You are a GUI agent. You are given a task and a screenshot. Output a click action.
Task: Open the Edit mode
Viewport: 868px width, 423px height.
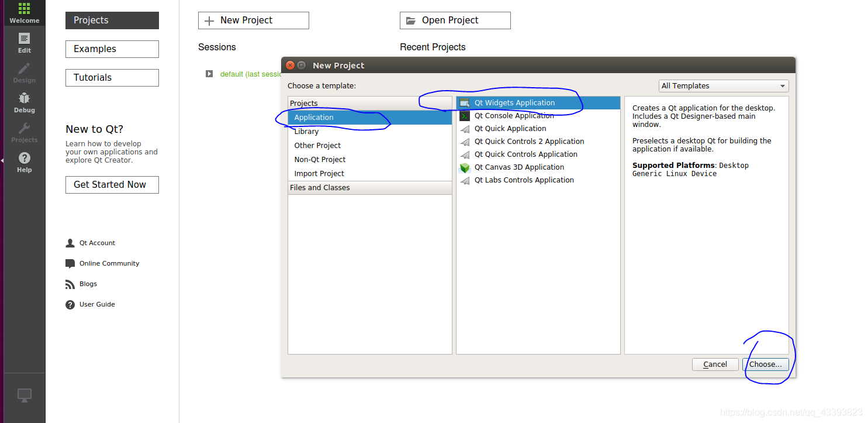[25, 43]
